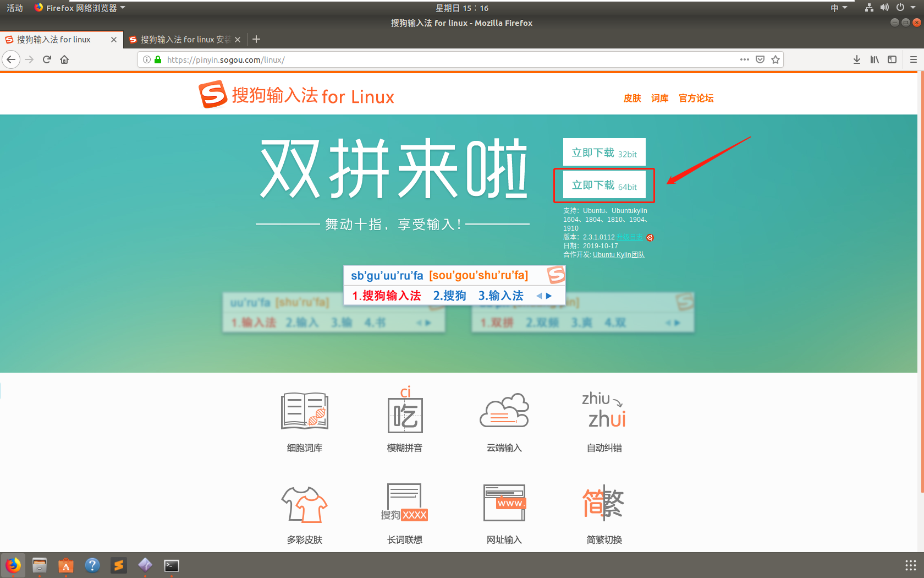Image resolution: width=924 pixels, height=578 pixels.
Task: Click the 长词联想 feature icon
Action: (404, 503)
